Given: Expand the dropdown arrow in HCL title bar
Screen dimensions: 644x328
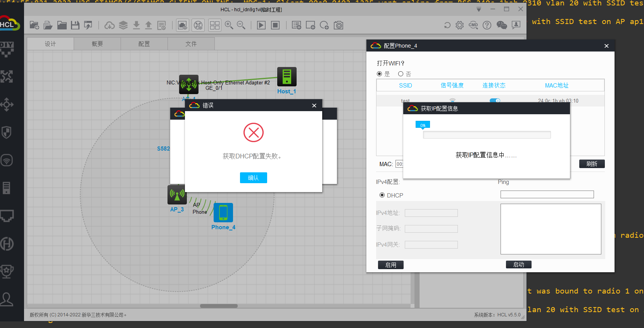Looking at the screenshot, I should coord(479,9).
